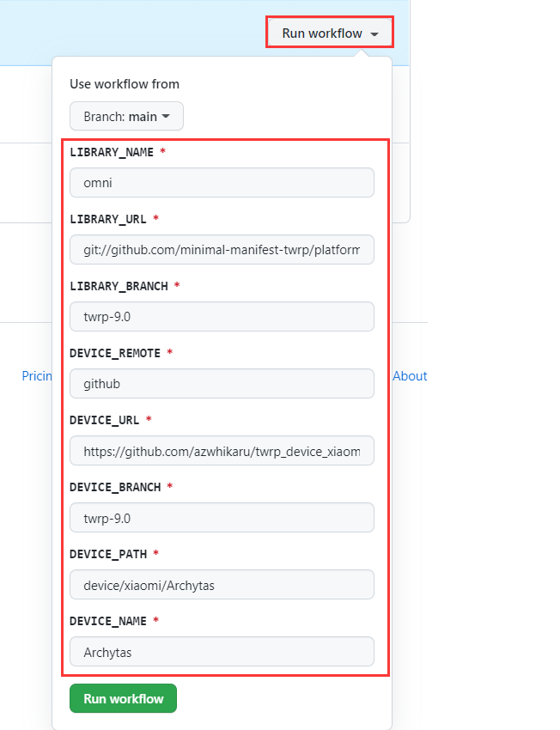Click the 'Use workflow from' heading text
This screenshot has height=730, width=560.
(x=125, y=84)
